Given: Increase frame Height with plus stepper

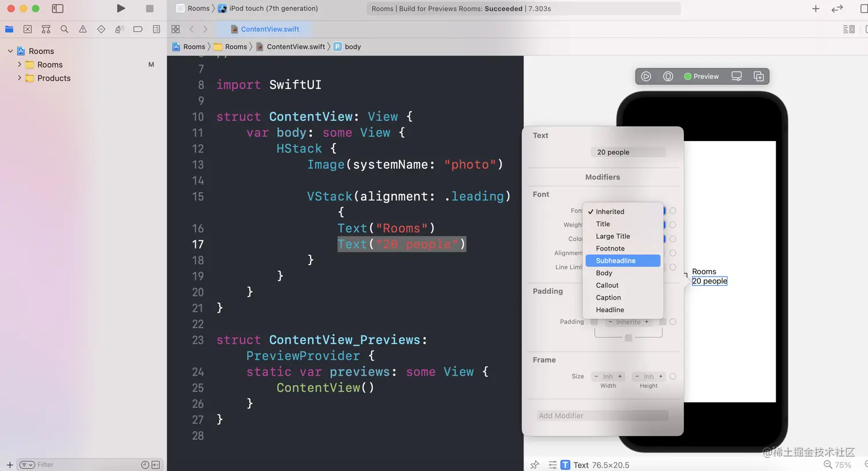Looking at the screenshot, I should click(x=661, y=376).
